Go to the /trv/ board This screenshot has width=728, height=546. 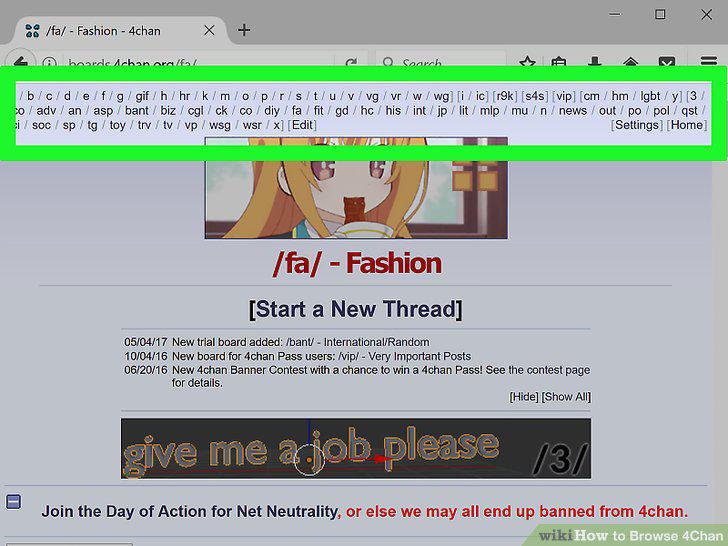click(x=144, y=125)
